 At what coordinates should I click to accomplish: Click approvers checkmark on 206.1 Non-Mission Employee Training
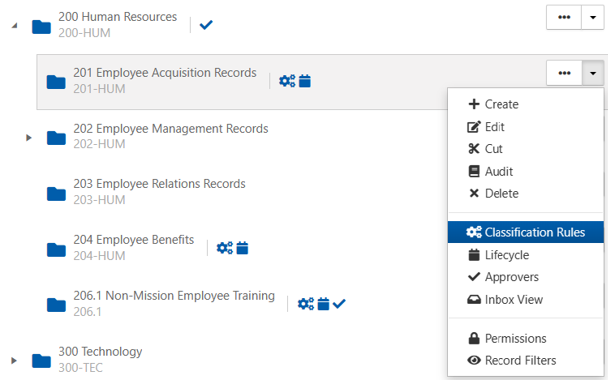pos(339,304)
